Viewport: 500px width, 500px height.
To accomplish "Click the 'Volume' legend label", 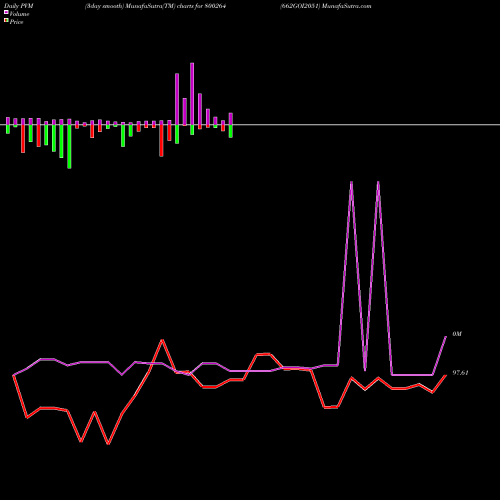I will [x=19, y=14].
